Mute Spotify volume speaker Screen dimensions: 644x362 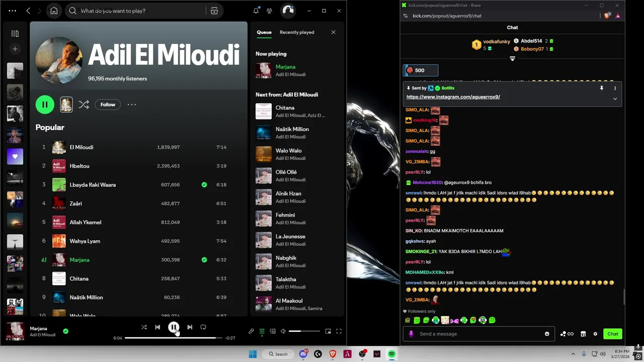tap(283, 331)
